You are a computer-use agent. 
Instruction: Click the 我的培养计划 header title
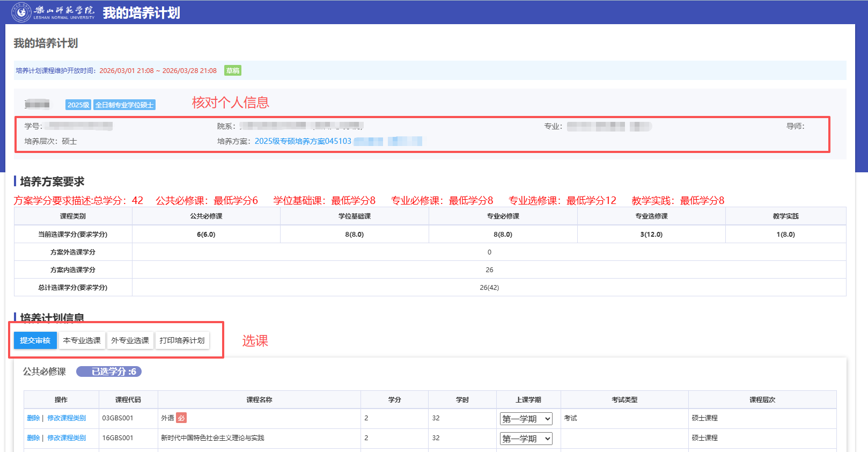(142, 13)
